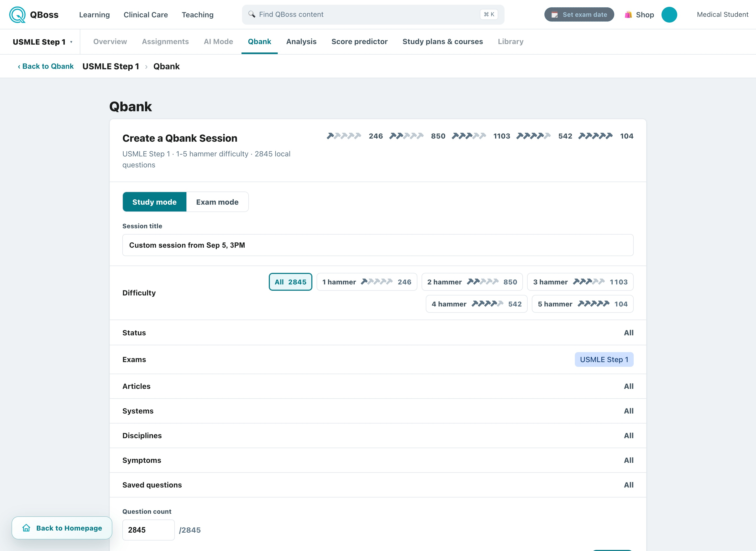Click the three-hammer icons in the header summary

pyautogui.click(x=469, y=136)
